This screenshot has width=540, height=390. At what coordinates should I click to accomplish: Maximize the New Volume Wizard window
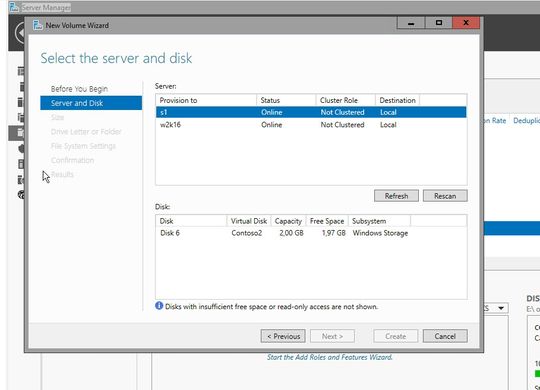[x=439, y=23]
